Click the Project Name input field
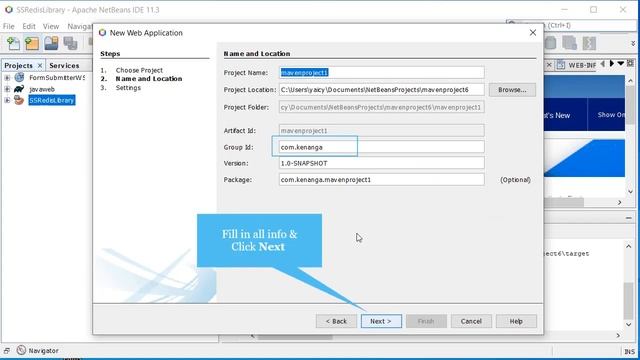The image size is (640, 360). click(x=381, y=73)
